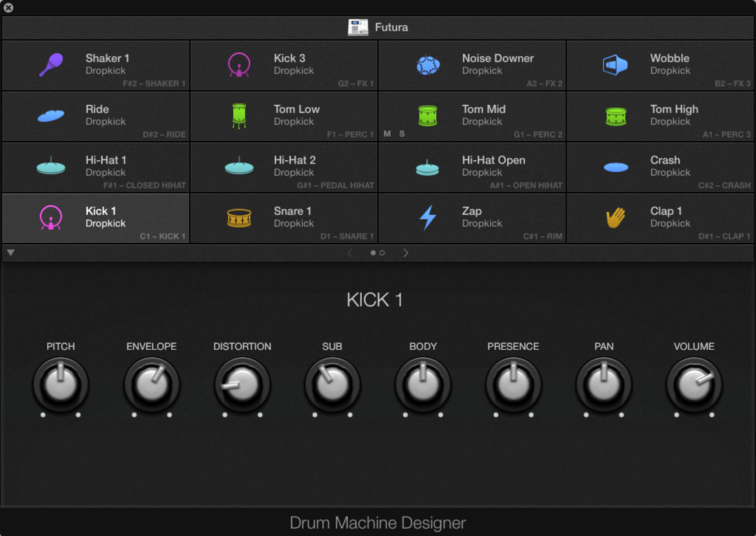756x536 pixels.
Task: Select the Tom Mid drum icon
Action: click(x=428, y=116)
